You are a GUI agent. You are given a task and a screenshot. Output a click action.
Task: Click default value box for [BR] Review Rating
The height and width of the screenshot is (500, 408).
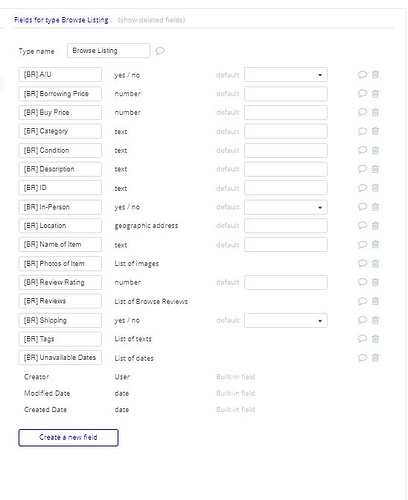[x=286, y=282]
